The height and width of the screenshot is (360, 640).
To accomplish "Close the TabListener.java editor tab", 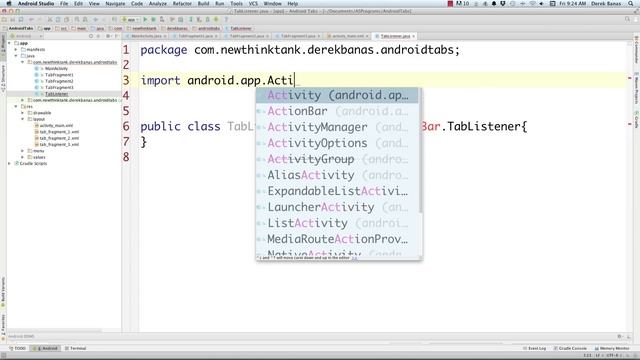I will 413,36.
